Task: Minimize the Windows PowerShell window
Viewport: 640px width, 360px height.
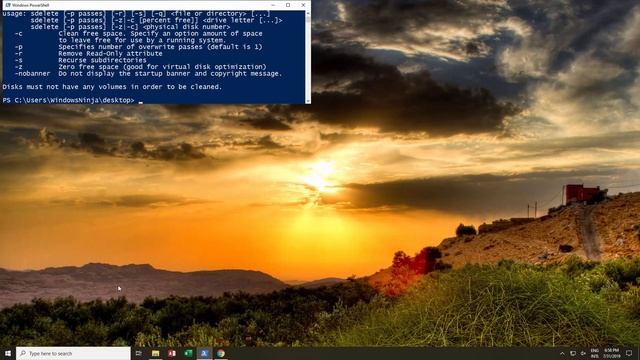Action: tap(273, 5)
